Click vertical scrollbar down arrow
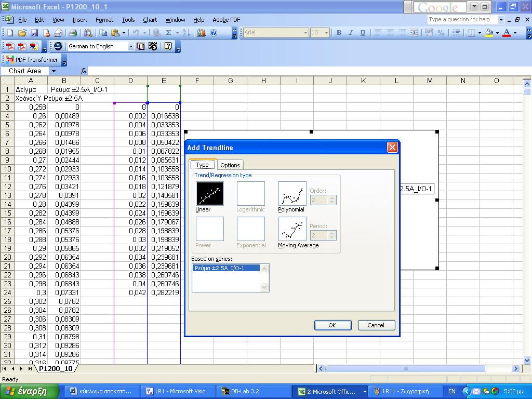This screenshot has width=532, height=399. [x=527, y=360]
